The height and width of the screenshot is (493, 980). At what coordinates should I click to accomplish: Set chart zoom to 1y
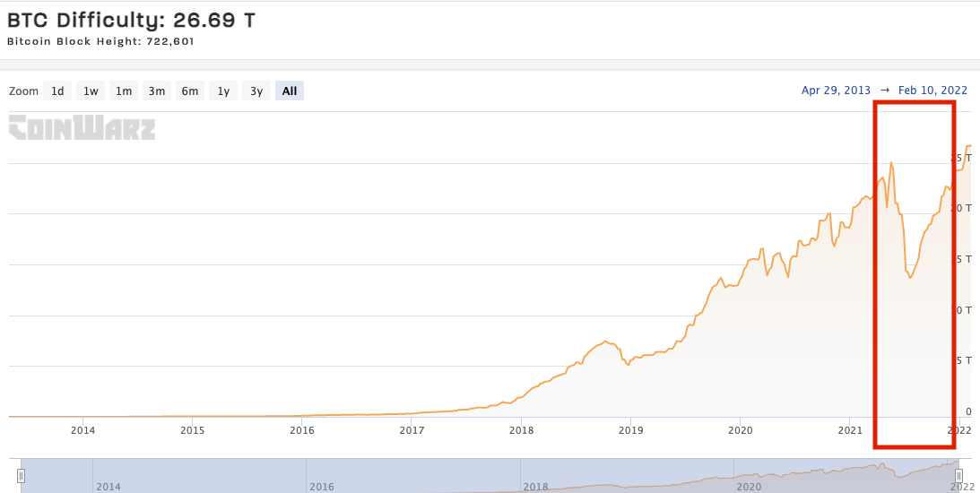pyautogui.click(x=223, y=91)
